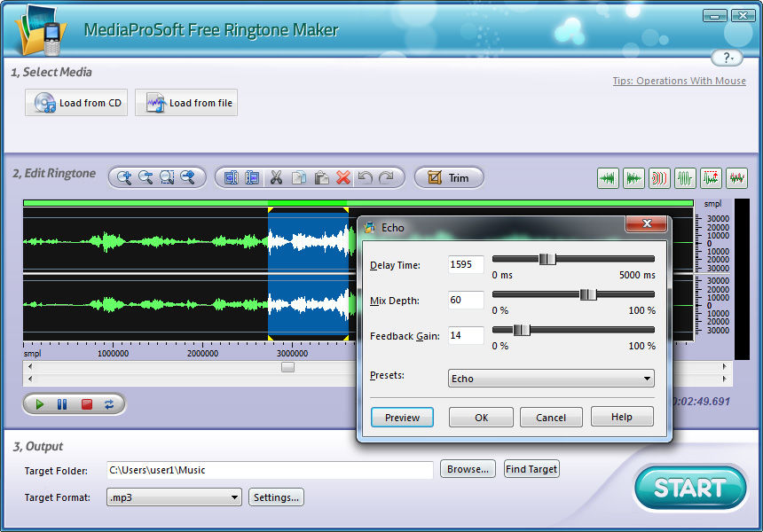763x532 pixels.
Task: Click the Delay Time value field
Action: point(466,264)
